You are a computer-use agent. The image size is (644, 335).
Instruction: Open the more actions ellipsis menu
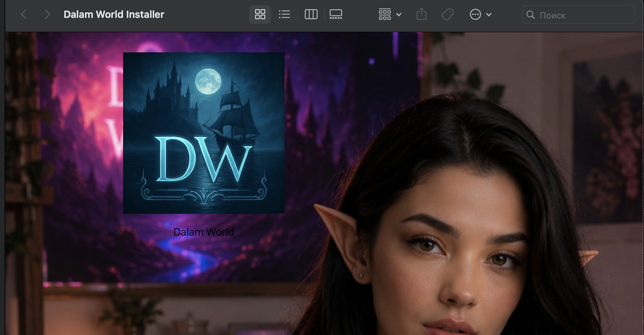pos(481,14)
